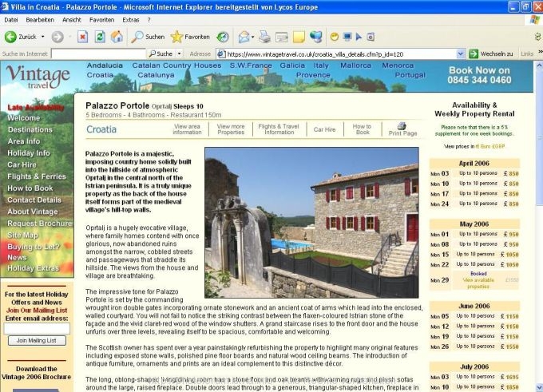Click the address bar URL field
The height and width of the screenshot is (392, 543).
tap(341, 53)
